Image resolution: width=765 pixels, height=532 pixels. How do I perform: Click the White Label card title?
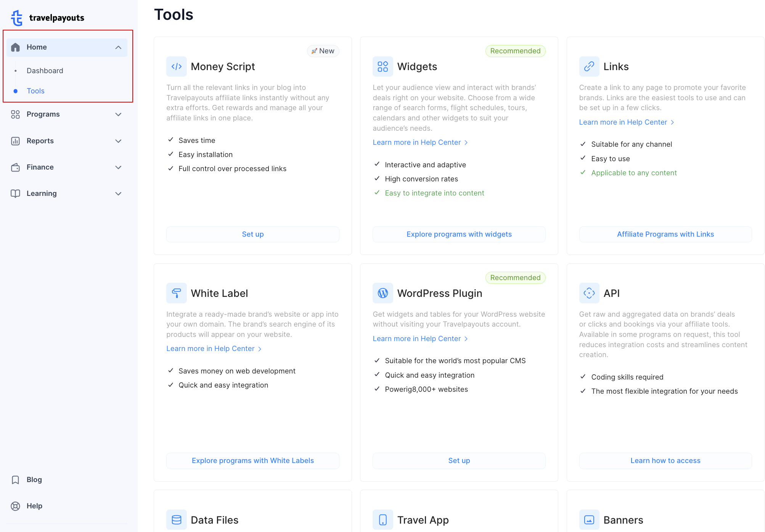(219, 293)
